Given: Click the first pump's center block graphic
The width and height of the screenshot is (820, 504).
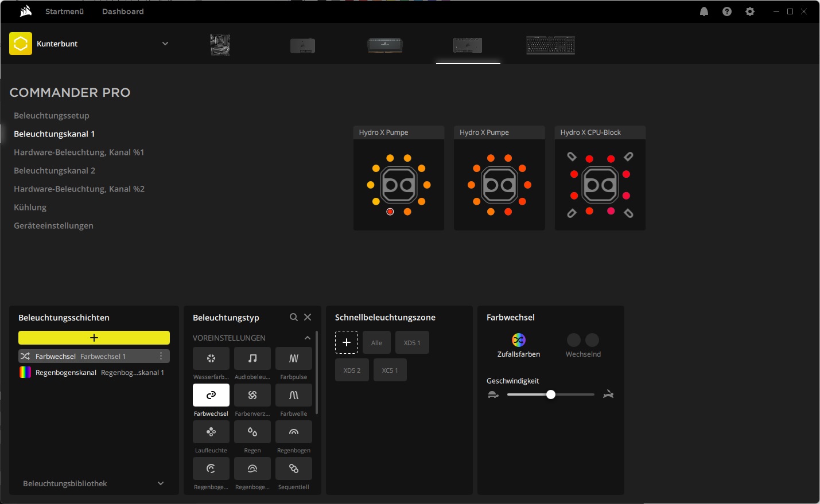Looking at the screenshot, I should [399, 185].
